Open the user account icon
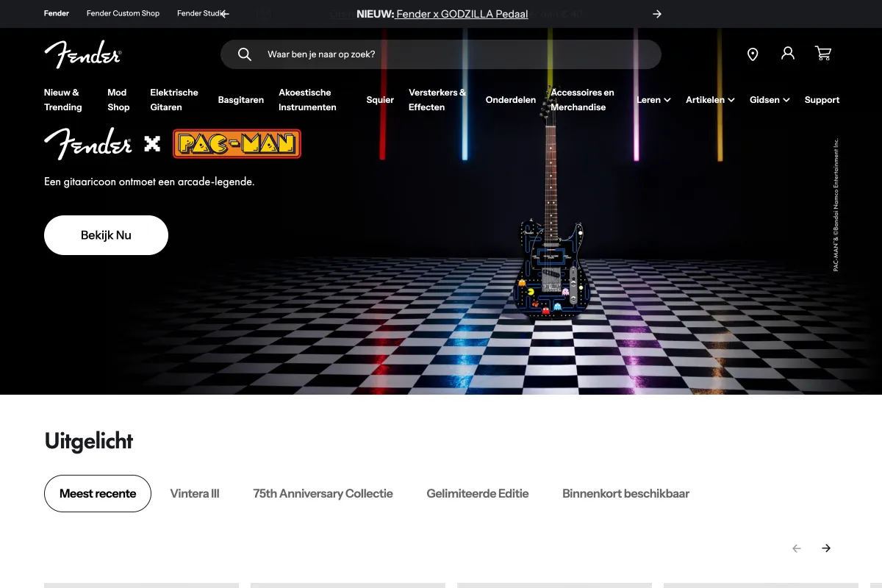The width and height of the screenshot is (882, 588). pyautogui.click(x=788, y=53)
